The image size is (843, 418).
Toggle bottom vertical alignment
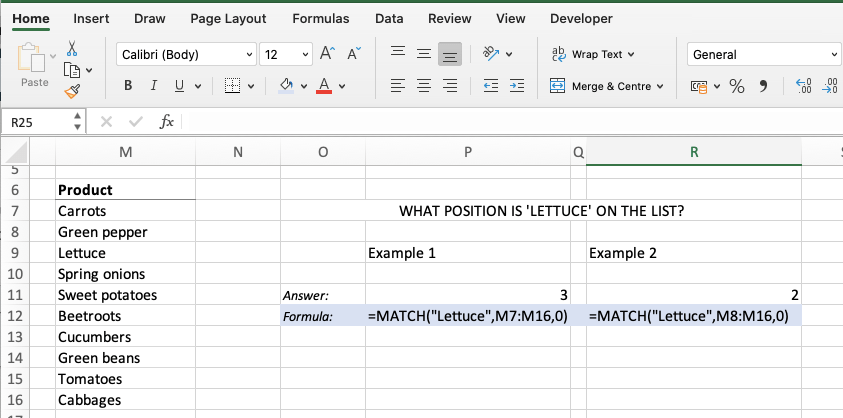tap(449, 54)
